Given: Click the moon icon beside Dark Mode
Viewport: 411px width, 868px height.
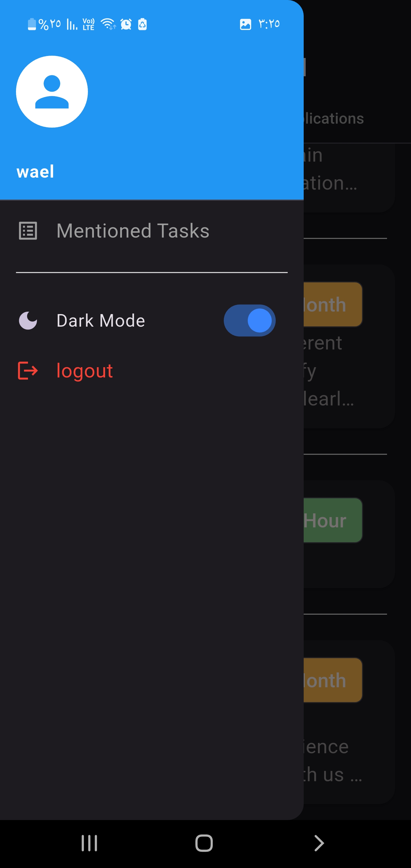Looking at the screenshot, I should 28,320.
